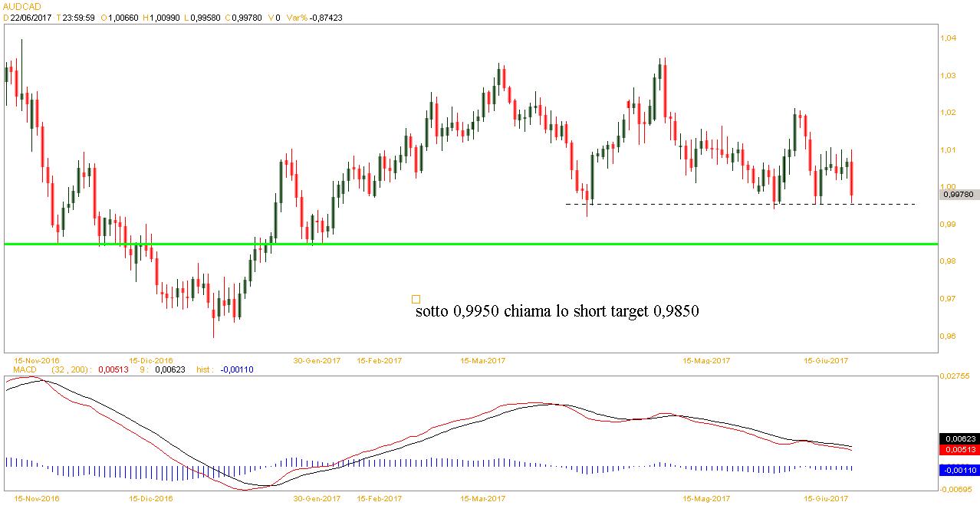Click 30-Gen-2017 on the MACD panel time axis
980x512 pixels.
[x=317, y=498]
